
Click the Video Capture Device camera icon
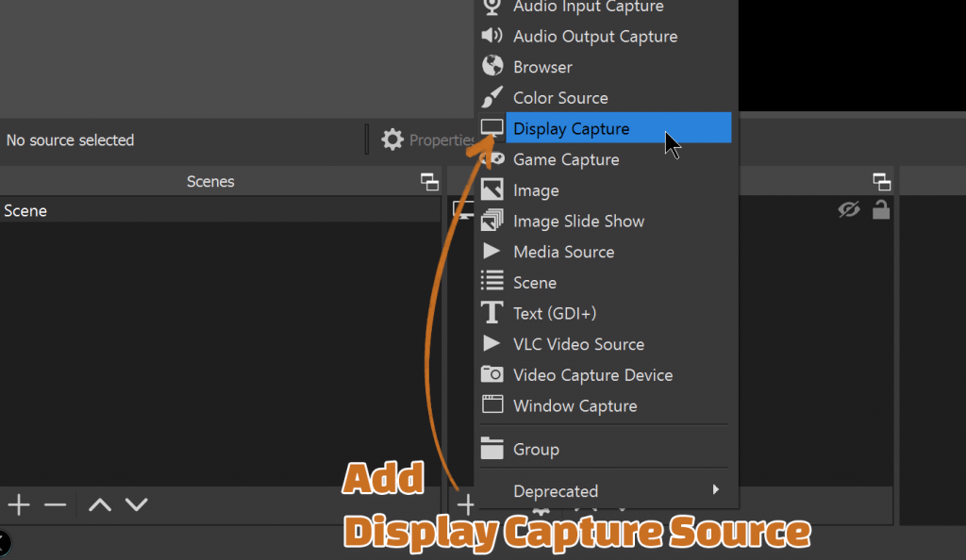point(491,374)
